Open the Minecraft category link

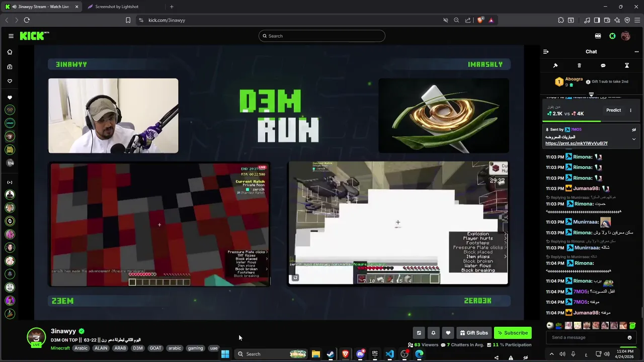[60, 348]
